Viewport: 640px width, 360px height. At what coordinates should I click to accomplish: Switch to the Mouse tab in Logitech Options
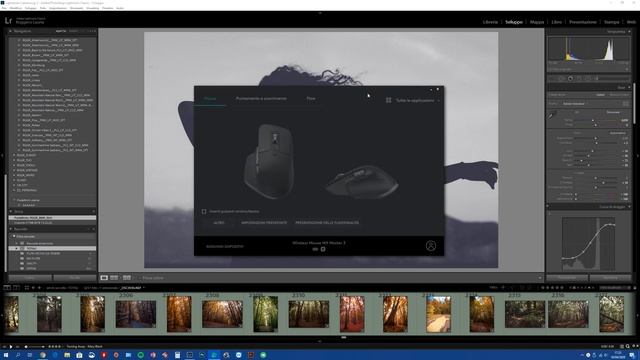coord(210,98)
